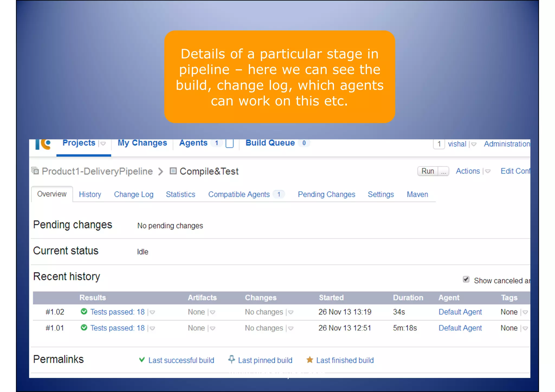Switch to the Change Log tab

(134, 194)
